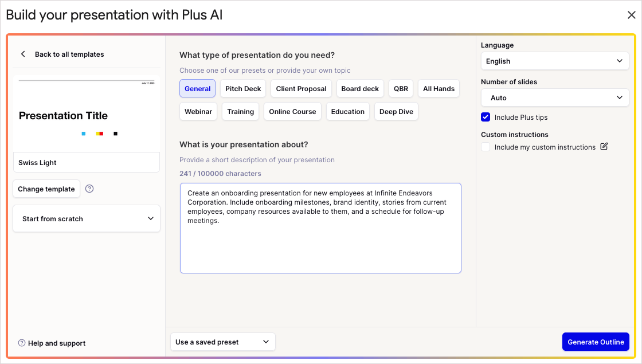This screenshot has width=642, height=364.
Task: Choose the All Hands preset
Action: (x=439, y=88)
